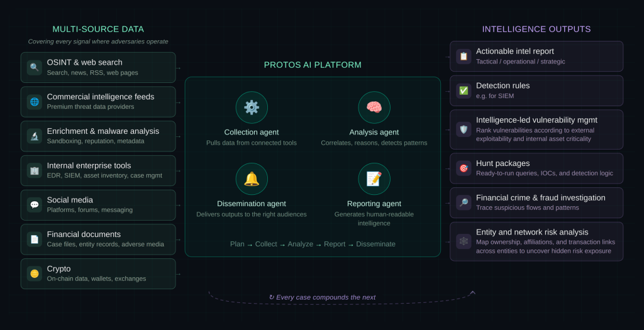Click 'Disseminate' in the workflow line

tap(376, 244)
